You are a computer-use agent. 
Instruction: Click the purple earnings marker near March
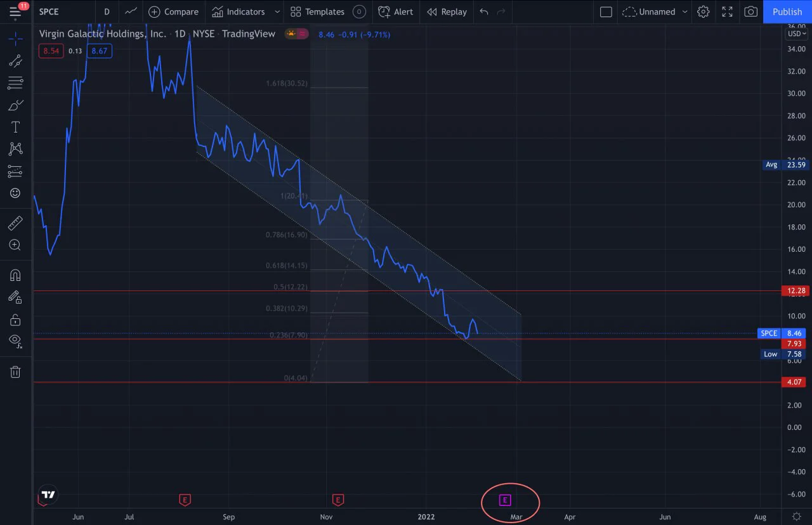coord(505,500)
